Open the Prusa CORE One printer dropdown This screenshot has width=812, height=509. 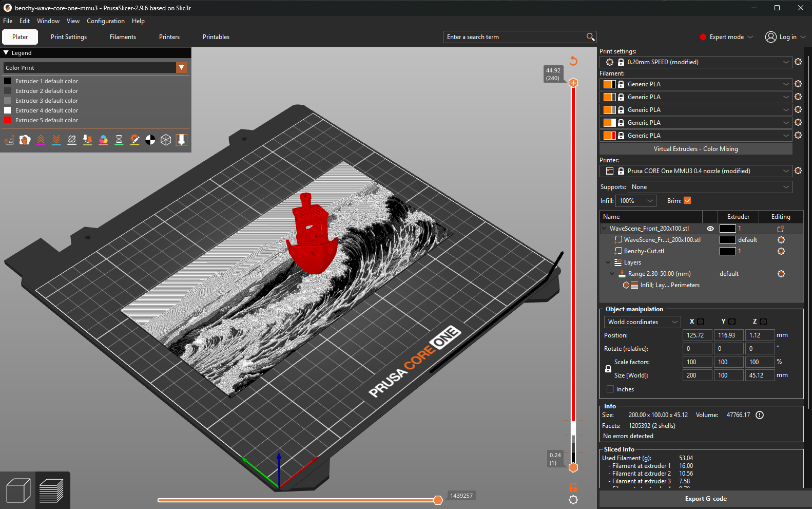tap(696, 171)
